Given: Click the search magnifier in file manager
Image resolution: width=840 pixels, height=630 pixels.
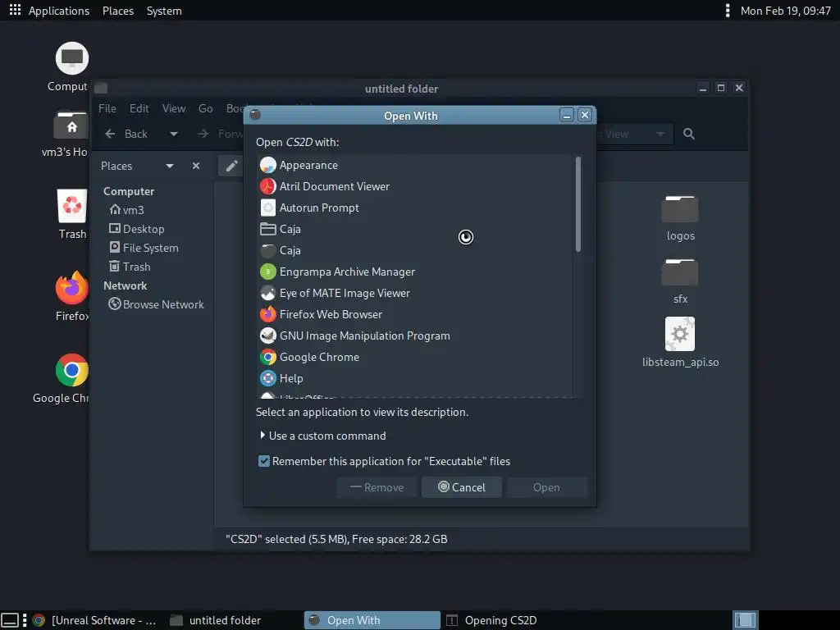Looking at the screenshot, I should pos(689,134).
